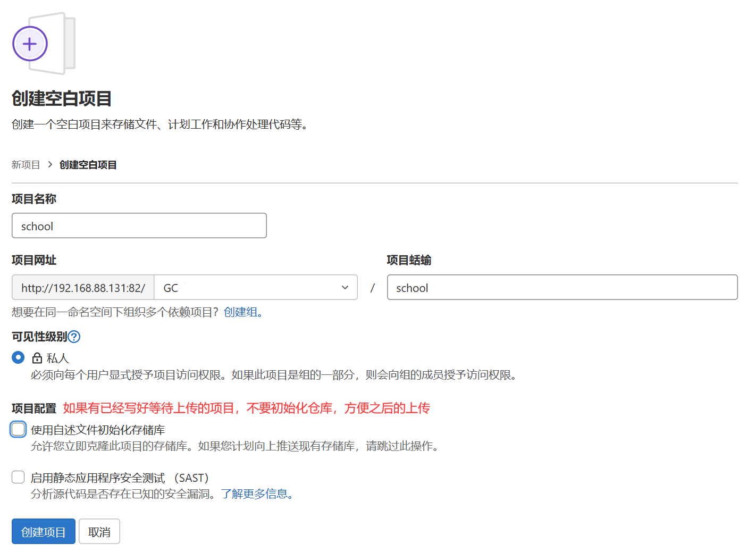Focus the 项目蛞蝓 slug input field

pyautogui.click(x=563, y=288)
